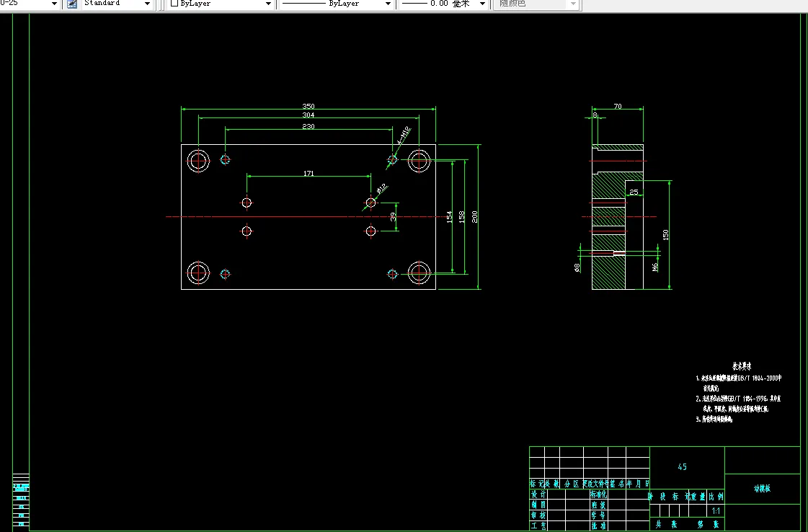The height and width of the screenshot is (532, 808).
Task: Click the material value 45 in title block
Action: [x=683, y=467]
